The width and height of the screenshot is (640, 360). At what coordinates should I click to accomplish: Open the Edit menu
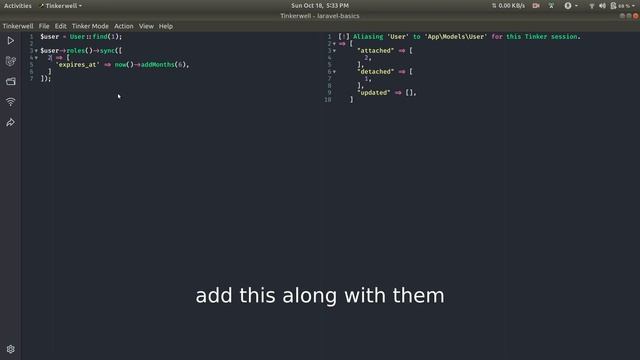click(x=60, y=26)
